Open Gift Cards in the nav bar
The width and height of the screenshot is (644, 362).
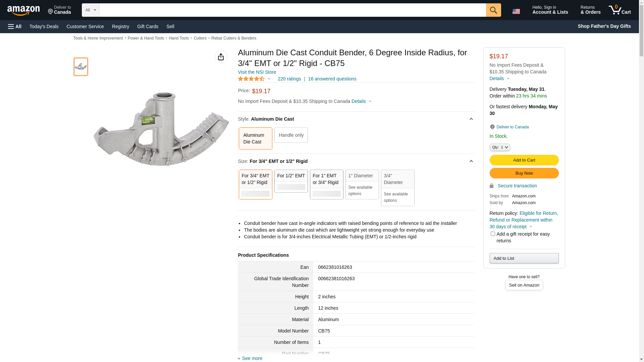tap(148, 26)
